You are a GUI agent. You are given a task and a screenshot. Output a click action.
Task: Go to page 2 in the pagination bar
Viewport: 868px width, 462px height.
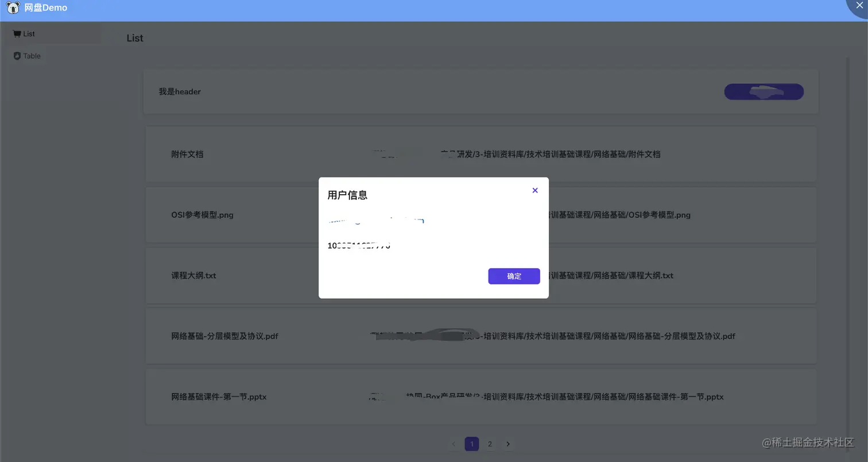click(x=490, y=444)
